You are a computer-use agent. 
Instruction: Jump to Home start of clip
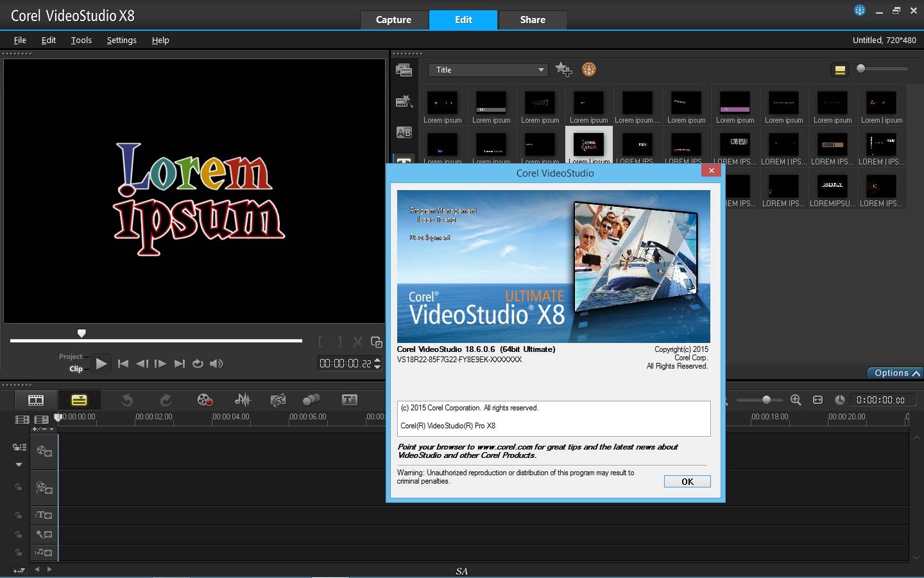(123, 363)
